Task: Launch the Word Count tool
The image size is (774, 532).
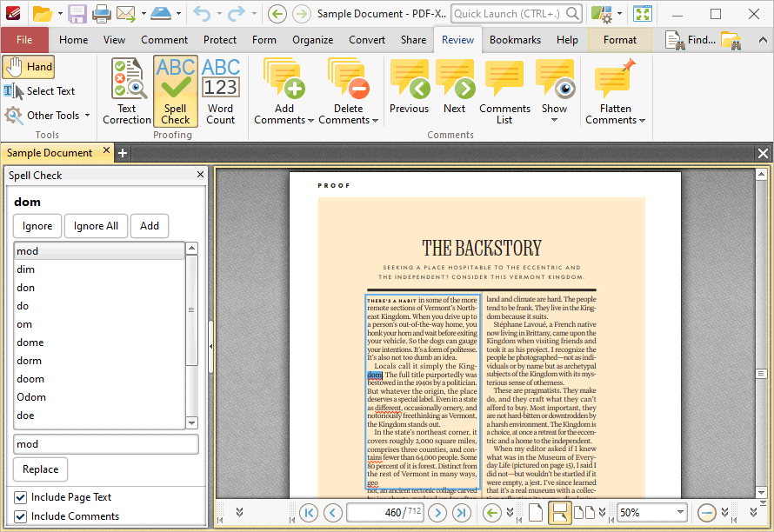Action: 221,91
